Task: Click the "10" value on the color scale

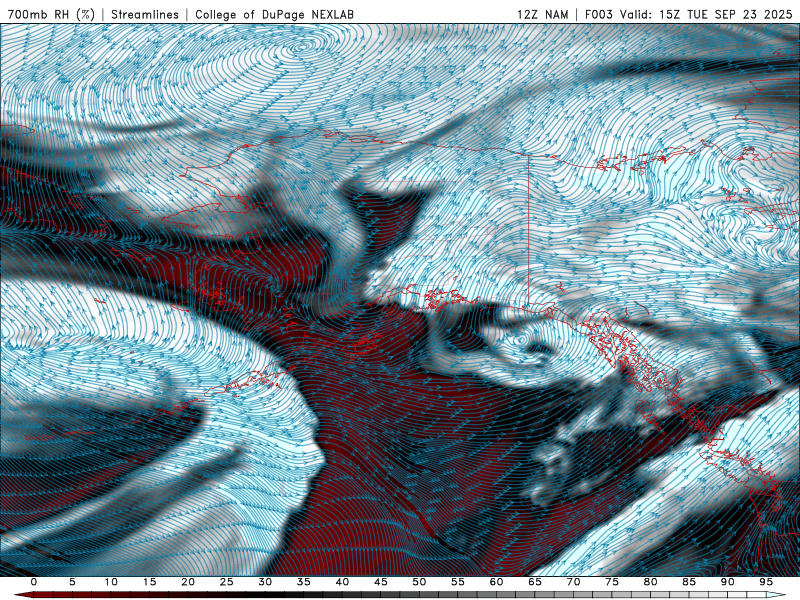Action: (x=111, y=582)
